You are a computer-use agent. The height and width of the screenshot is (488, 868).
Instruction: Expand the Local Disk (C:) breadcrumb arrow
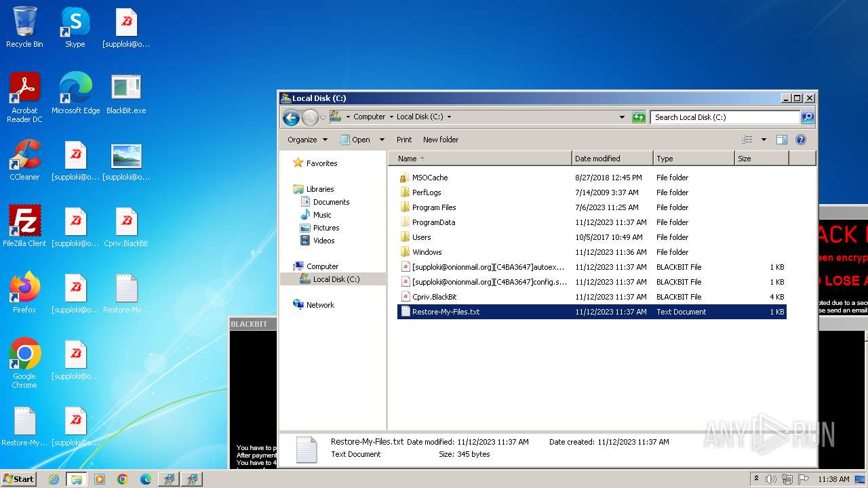(449, 117)
